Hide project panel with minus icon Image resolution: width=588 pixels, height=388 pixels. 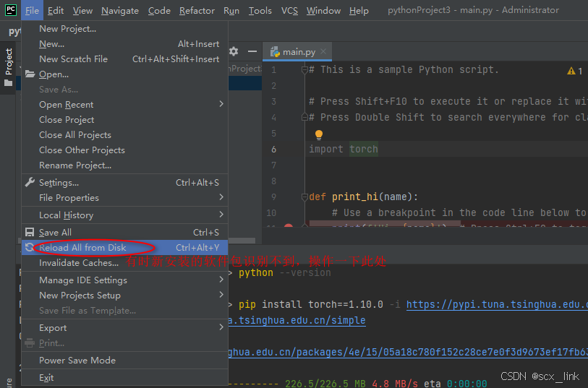pyautogui.click(x=252, y=51)
